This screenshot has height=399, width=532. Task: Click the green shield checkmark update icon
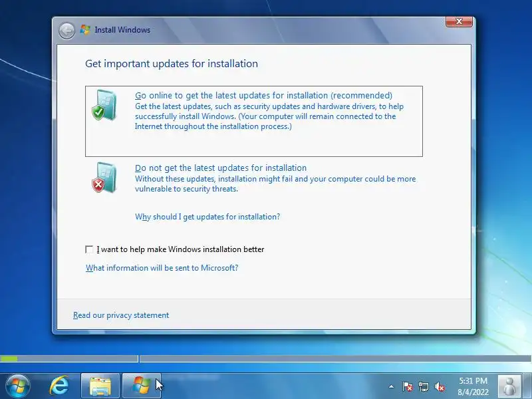click(104, 105)
